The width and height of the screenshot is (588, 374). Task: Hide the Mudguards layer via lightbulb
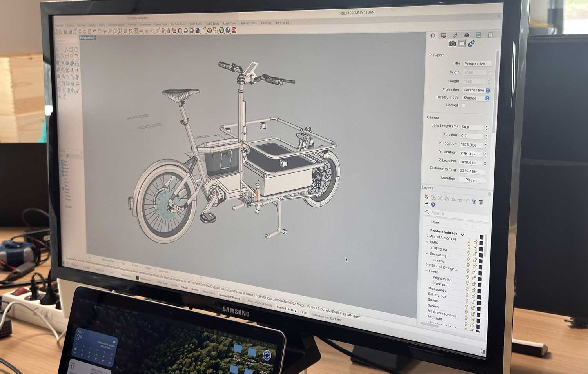tap(467, 289)
